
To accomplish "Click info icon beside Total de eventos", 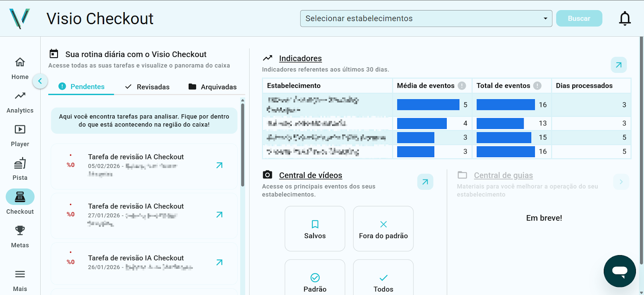I will (x=537, y=86).
